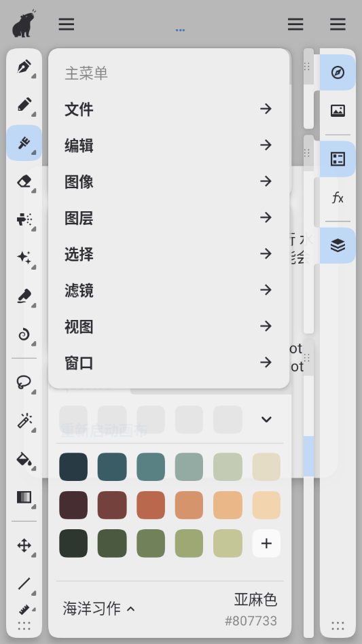Select the lasso selection tool

(x=24, y=382)
